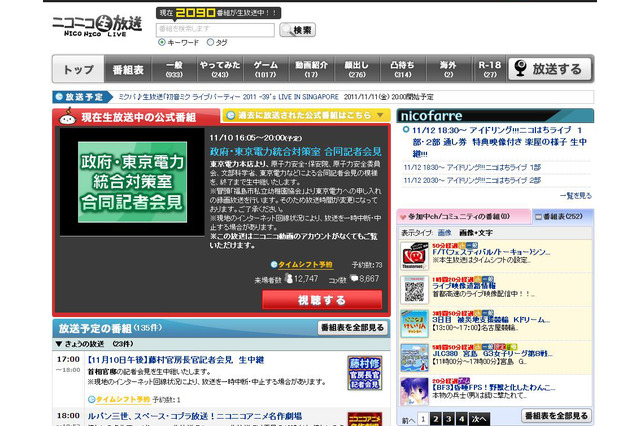Click the ニコニコアニメ名作劇場 thumbnail
This screenshot has height=426, width=640.
click(365, 419)
